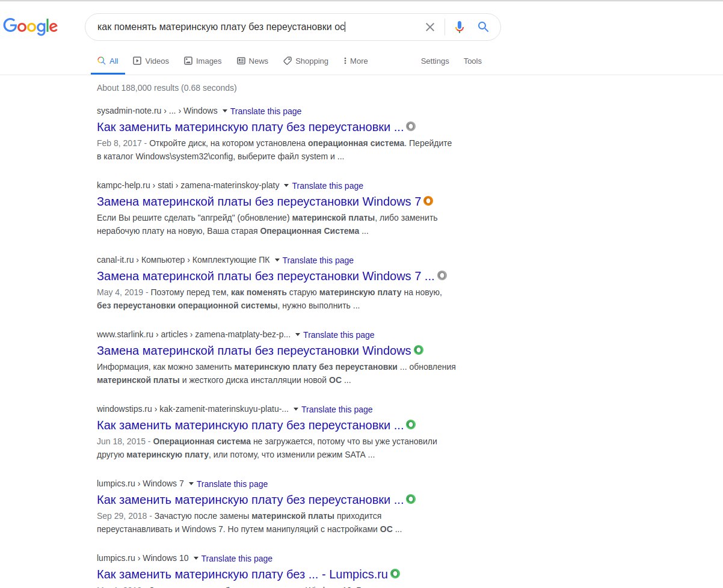Open sysadmin-note.ru result title link
The width and height of the screenshot is (723, 588).
point(250,127)
